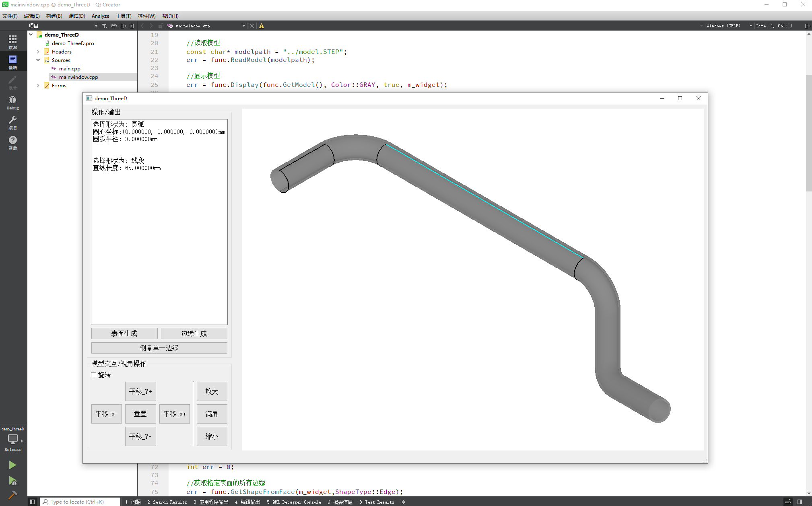Open the 控件(W) menu
812x506 pixels.
click(x=146, y=16)
